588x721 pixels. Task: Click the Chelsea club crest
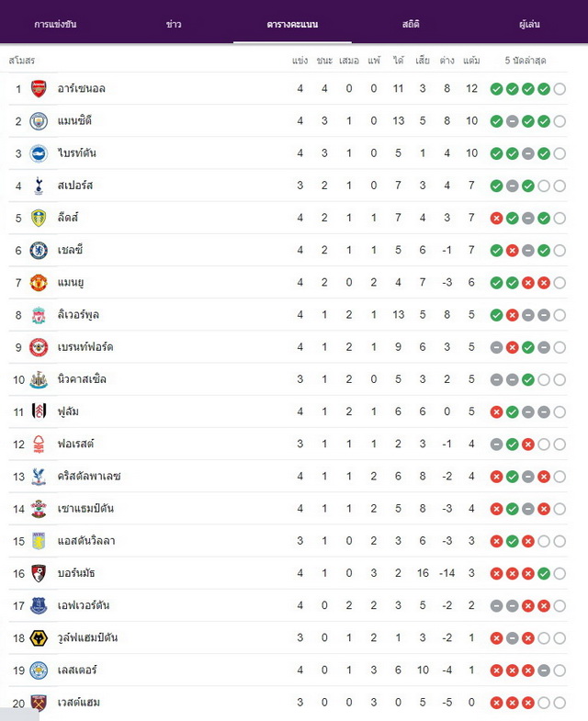click(x=39, y=251)
